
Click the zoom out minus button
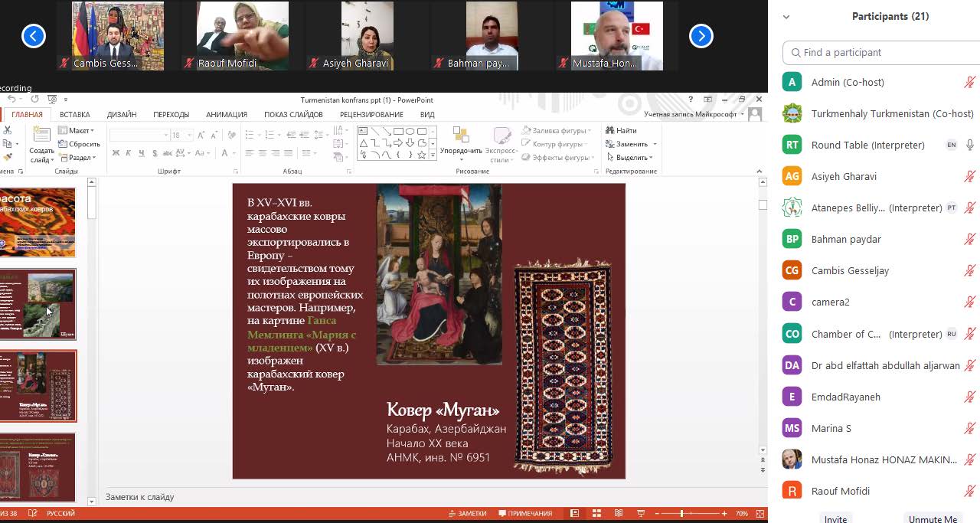[x=658, y=514]
